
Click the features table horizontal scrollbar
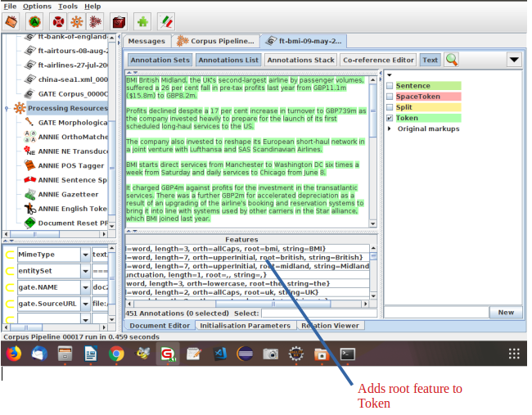(248, 304)
